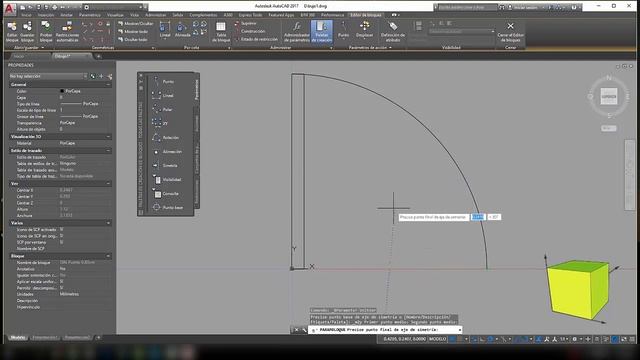
Task: Click the PorCapa color swatch
Action: [x=62, y=91]
